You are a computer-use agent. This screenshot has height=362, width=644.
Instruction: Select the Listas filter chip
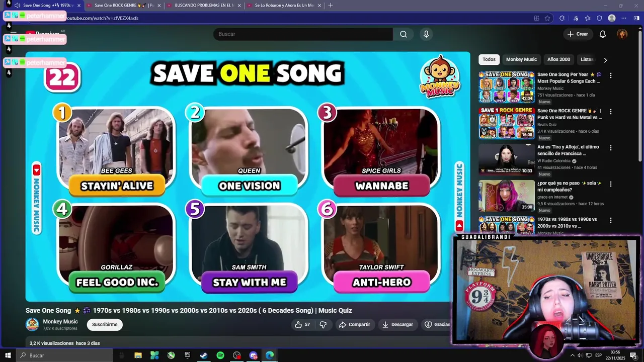[587, 59]
